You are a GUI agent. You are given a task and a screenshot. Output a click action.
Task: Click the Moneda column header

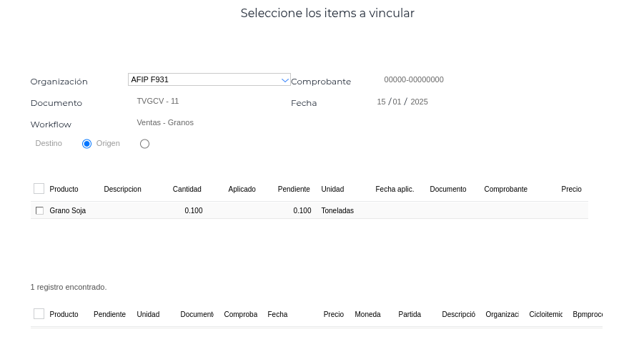coord(367,315)
